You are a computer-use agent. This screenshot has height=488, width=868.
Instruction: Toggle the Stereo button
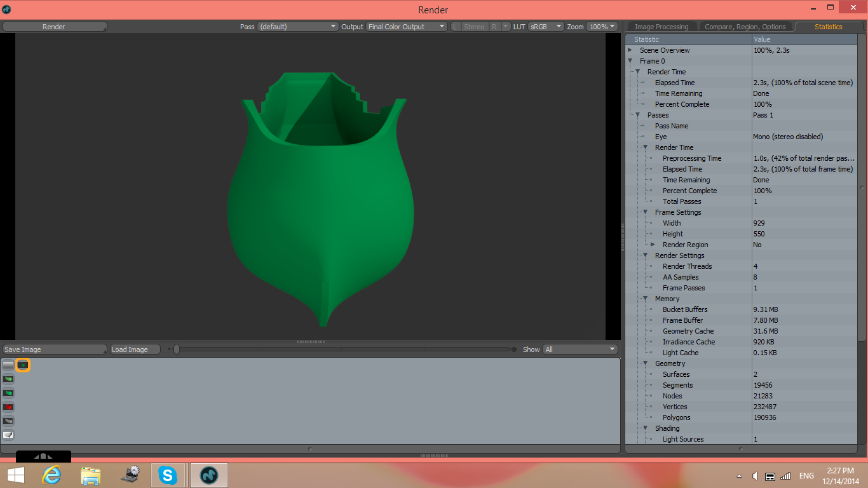(474, 27)
